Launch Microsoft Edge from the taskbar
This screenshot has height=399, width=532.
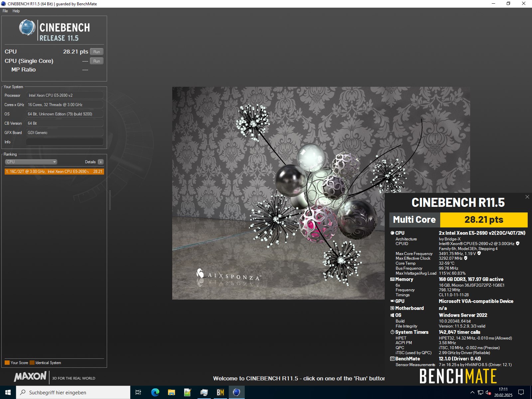pos(155,392)
